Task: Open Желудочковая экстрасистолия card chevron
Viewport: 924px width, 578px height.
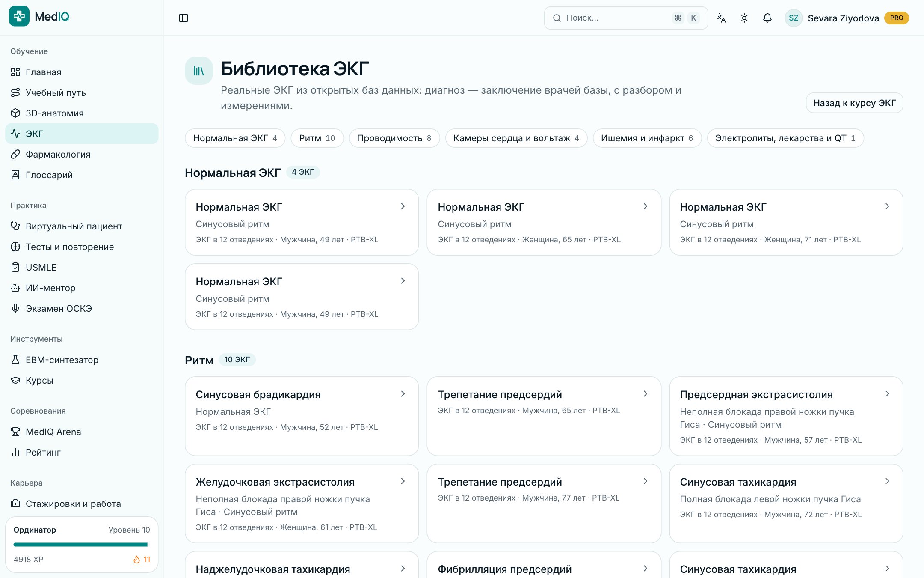Action: coord(403,481)
